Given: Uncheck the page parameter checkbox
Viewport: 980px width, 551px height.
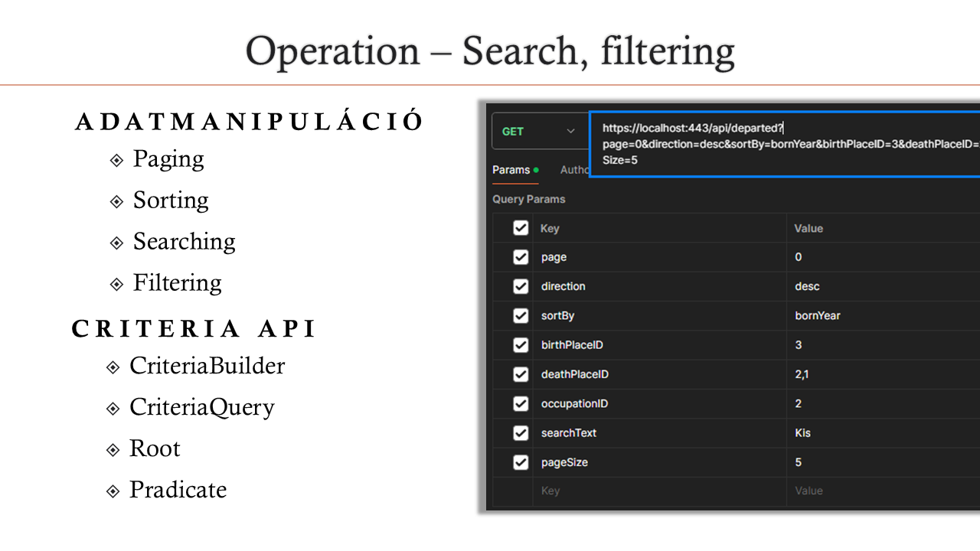Looking at the screenshot, I should pyautogui.click(x=521, y=257).
